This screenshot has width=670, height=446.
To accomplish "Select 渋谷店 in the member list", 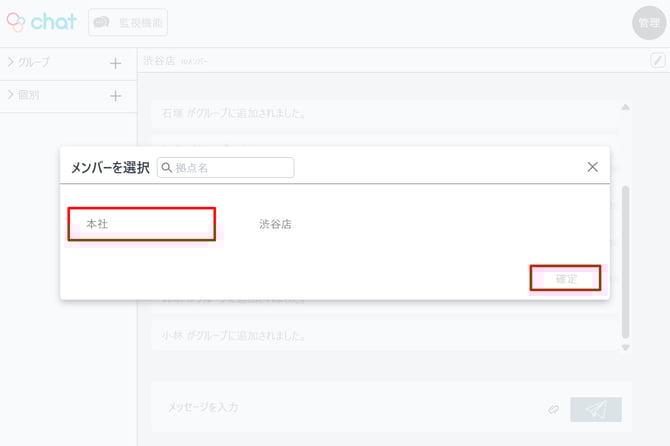I will pyautogui.click(x=275, y=225).
